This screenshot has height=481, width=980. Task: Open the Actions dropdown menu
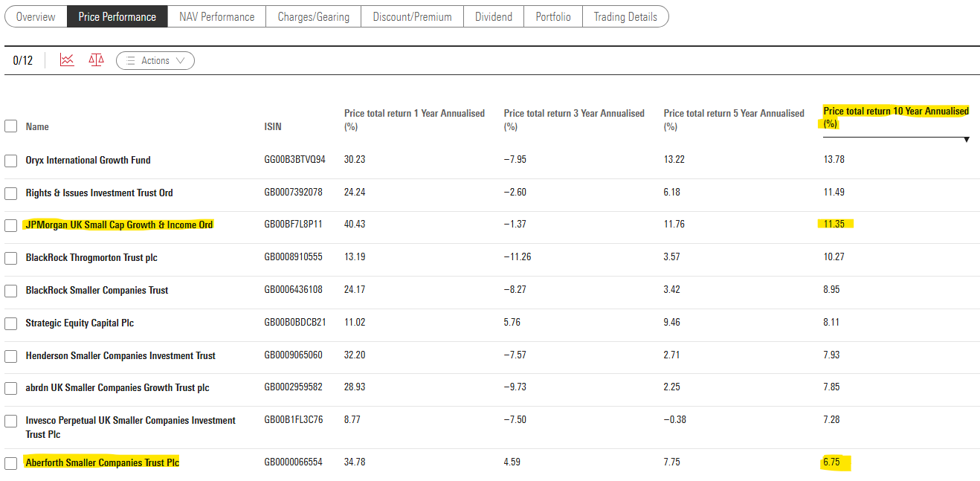pyautogui.click(x=155, y=61)
